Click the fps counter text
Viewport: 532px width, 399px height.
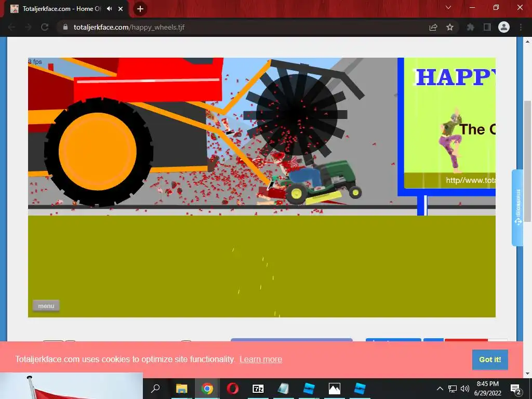[x=35, y=61]
